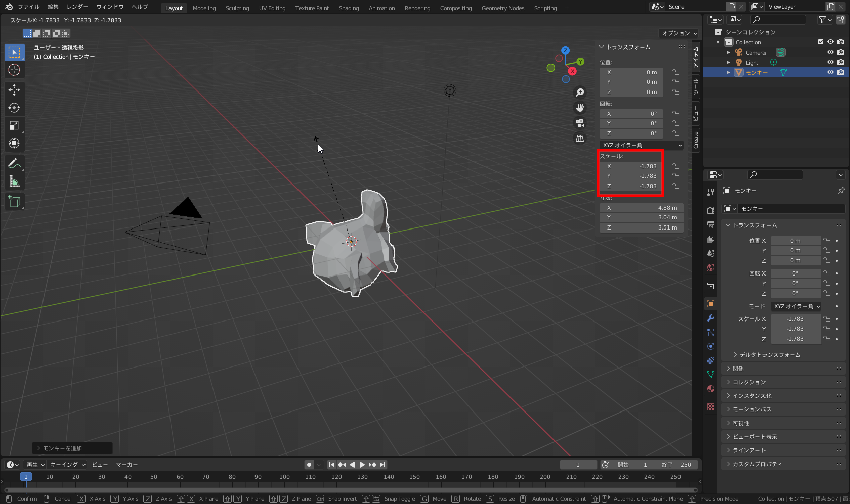Viewport: 850px width, 504px height.
Task: Uncheck the Collection exclude checkbox
Action: coord(821,42)
